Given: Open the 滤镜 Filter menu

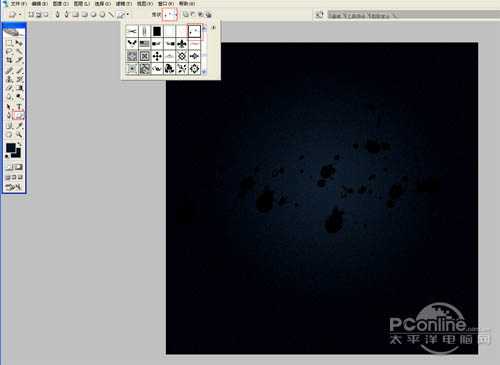Looking at the screenshot, I should click(x=124, y=4).
